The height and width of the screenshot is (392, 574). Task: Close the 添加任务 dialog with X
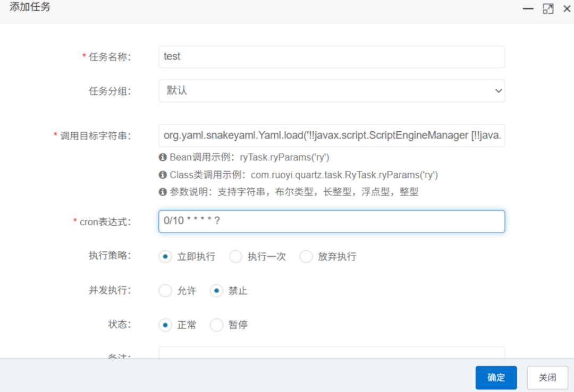(x=567, y=8)
